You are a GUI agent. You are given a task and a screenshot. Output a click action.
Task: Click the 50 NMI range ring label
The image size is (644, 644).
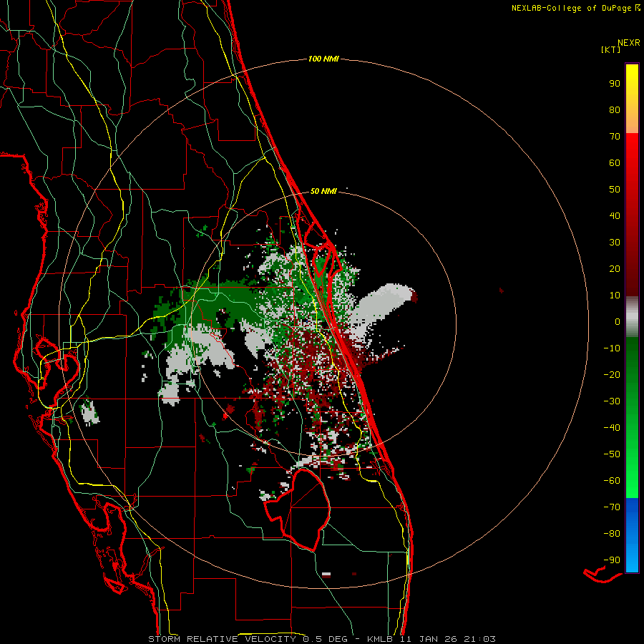(x=323, y=191)
